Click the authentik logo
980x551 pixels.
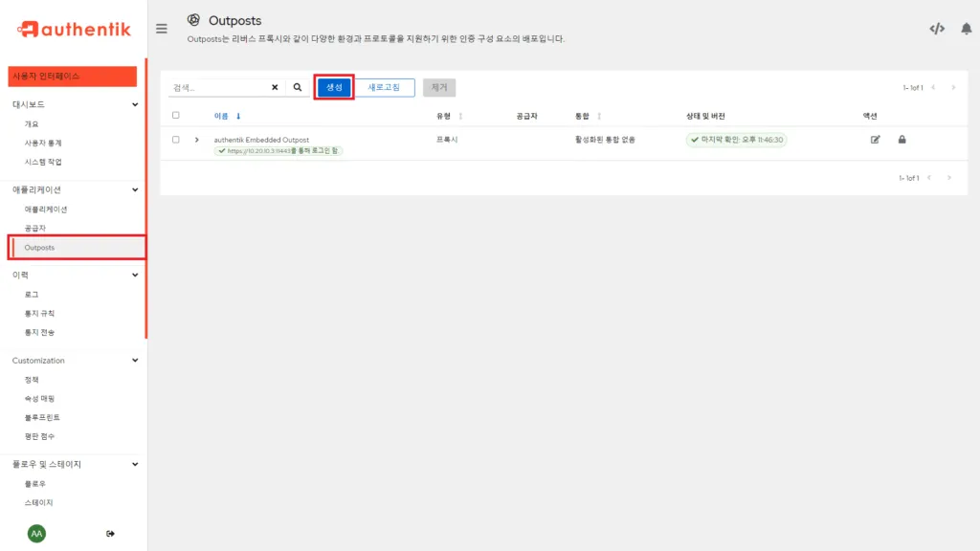pos(74,29)
